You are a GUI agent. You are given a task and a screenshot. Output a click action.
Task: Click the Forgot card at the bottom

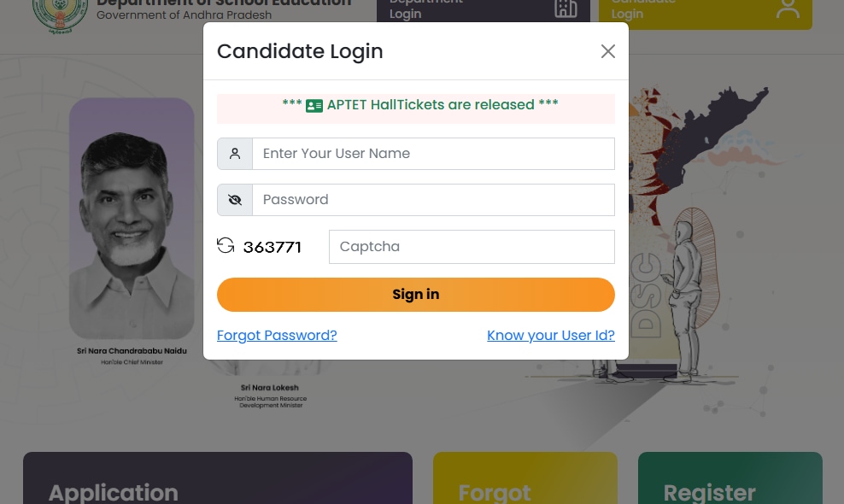tap(525, 483)
